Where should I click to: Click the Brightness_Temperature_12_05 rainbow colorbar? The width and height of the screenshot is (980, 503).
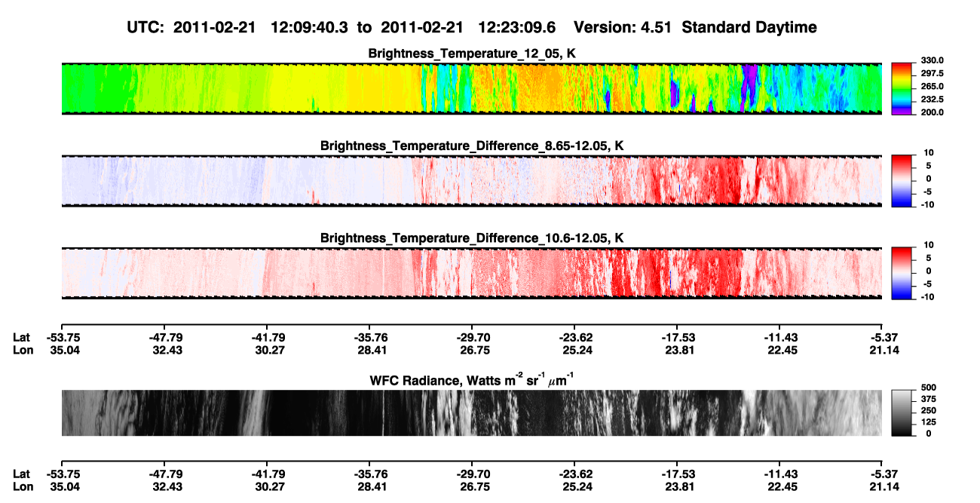[x=900, y=88]
